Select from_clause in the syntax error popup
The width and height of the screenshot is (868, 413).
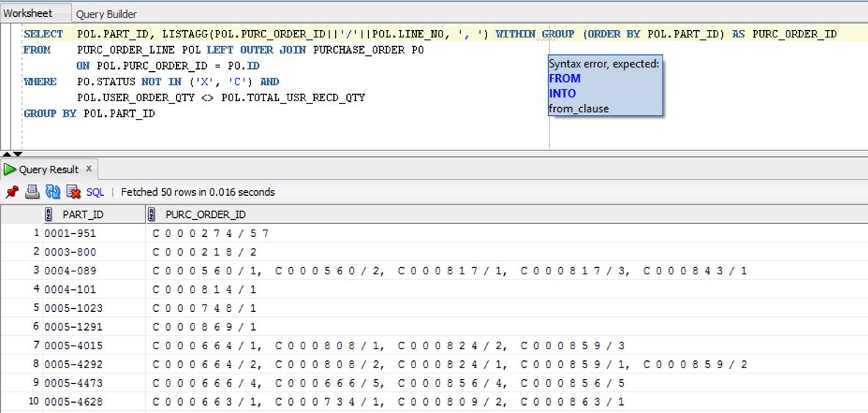[x=578, y=109]
